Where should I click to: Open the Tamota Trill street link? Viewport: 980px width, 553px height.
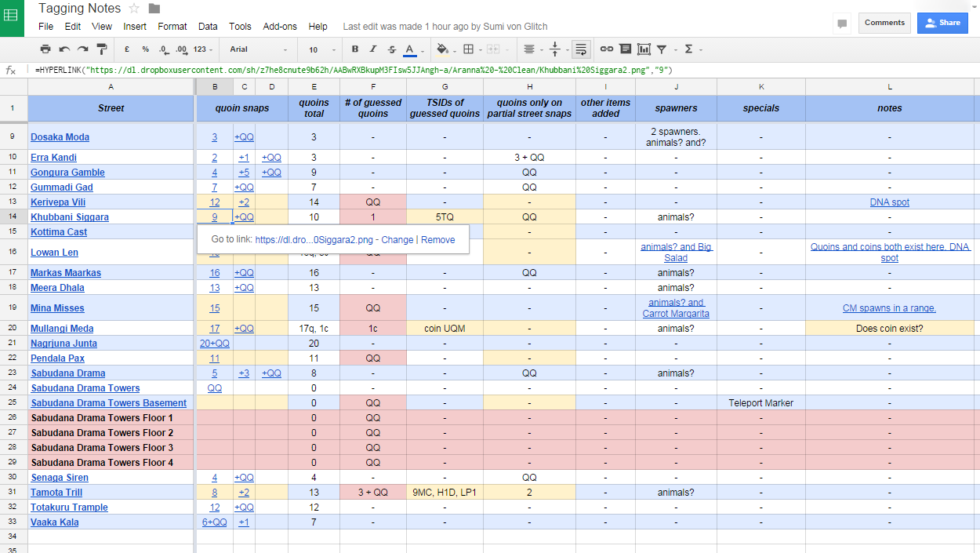point(56,493)
